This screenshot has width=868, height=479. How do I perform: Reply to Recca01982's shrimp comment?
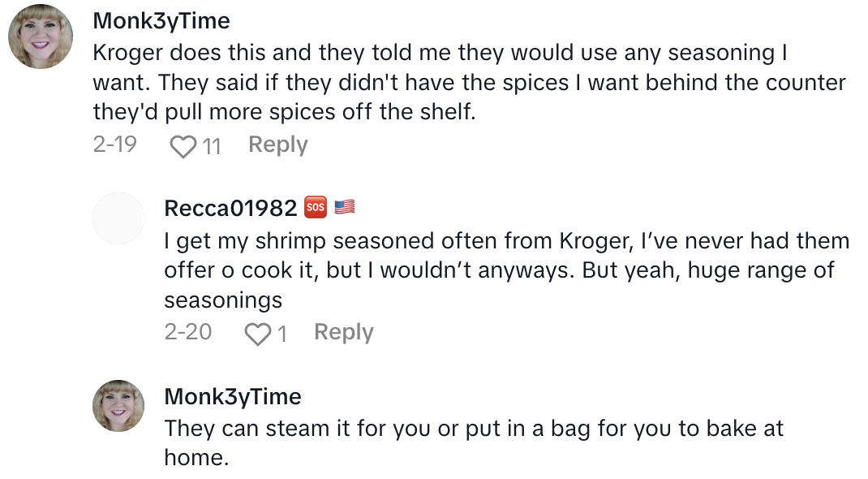pyautogui.click(x=343, y=332)
